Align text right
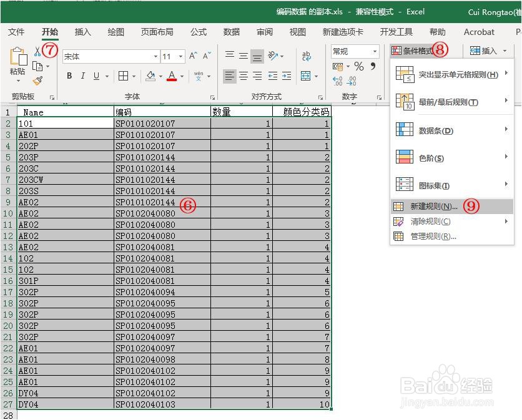 [257, 76]
